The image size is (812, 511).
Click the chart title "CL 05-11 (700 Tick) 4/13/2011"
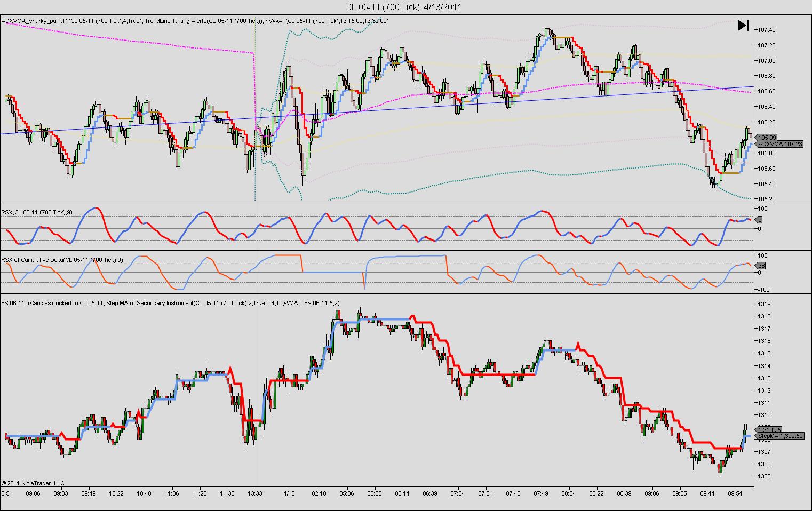(403, 7)
